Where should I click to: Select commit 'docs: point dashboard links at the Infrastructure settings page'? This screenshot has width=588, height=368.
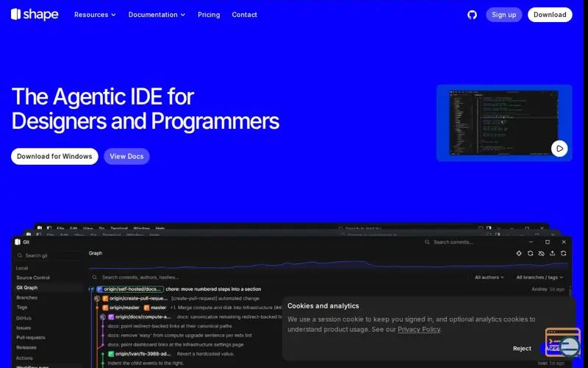tap(176, 344)
